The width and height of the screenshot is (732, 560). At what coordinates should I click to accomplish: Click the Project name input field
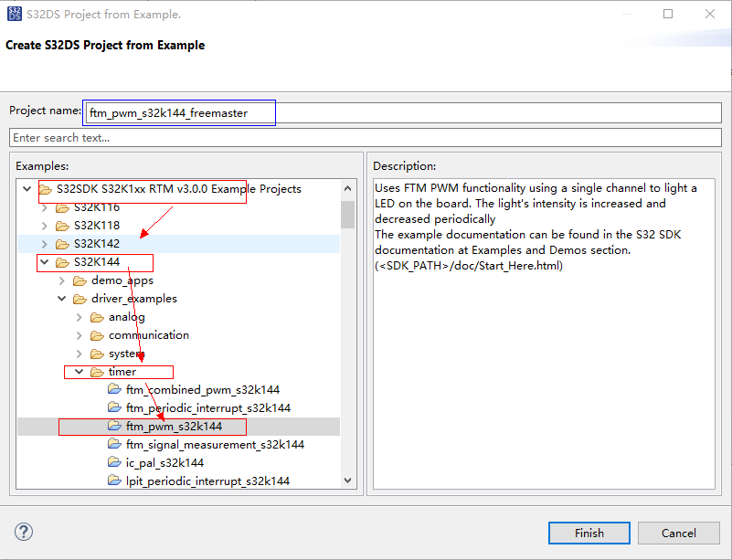[x=403, y=113]
